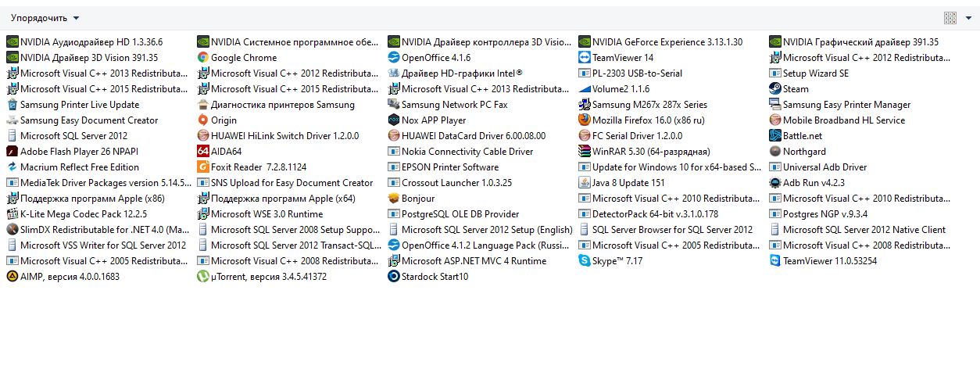Click Microsoft ASP.NET MVC 4 Runtime entry
Screen dimensions: 980x387
pos(467,261)
